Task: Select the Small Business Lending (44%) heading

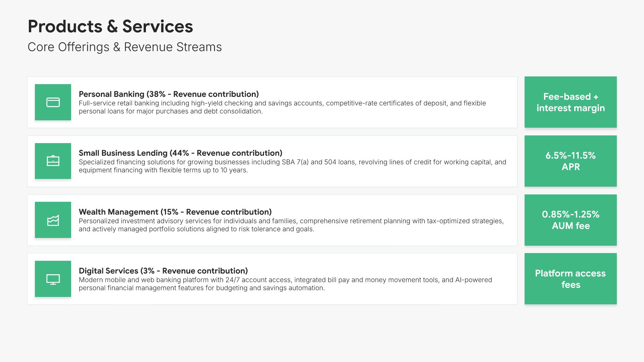Action: [x=180, y=153]
